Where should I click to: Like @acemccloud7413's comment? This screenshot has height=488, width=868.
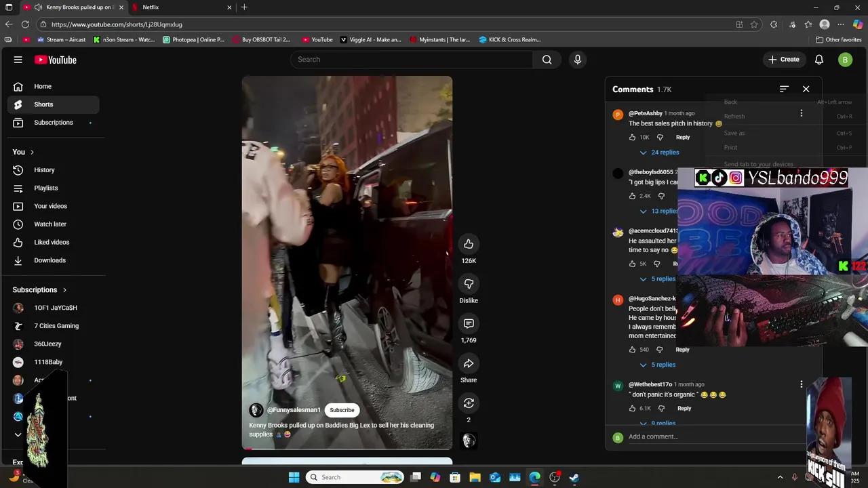[x=632, y=264]
